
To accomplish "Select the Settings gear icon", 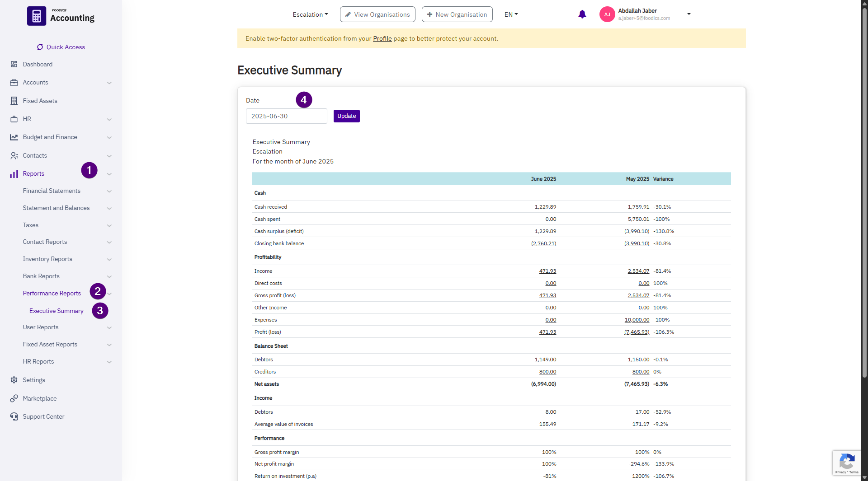I will pos(14,380).
